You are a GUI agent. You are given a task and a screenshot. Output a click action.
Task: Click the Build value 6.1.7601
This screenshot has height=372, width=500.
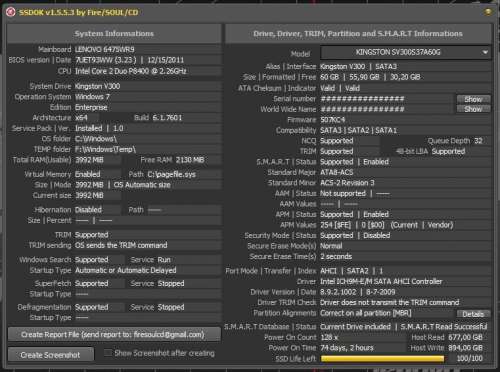(167, 118)
